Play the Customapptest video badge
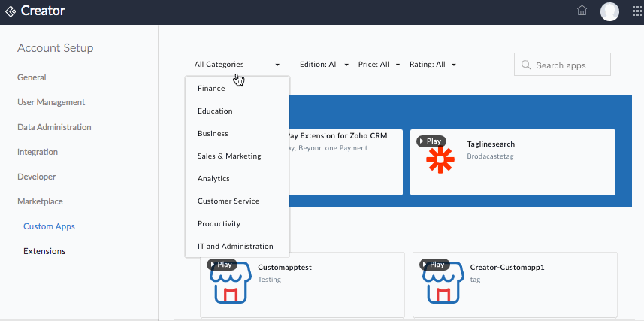 (221, 265)
